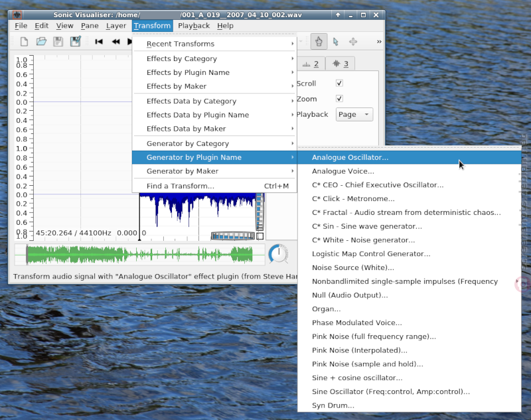This screenshot has width=531, height=420.
Task: Choose Null (Audio Output) entry
Action: coord(409,295)
